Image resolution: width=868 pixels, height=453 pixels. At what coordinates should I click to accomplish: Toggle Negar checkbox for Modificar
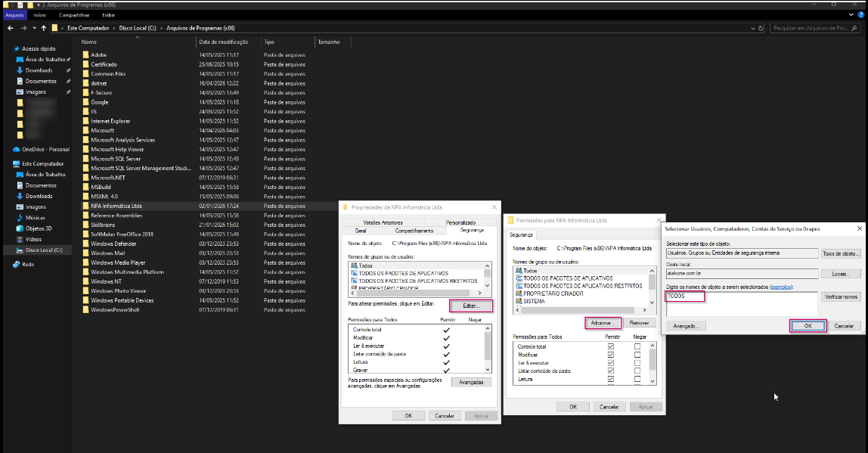pyautogui.click(x=637, y=355)
